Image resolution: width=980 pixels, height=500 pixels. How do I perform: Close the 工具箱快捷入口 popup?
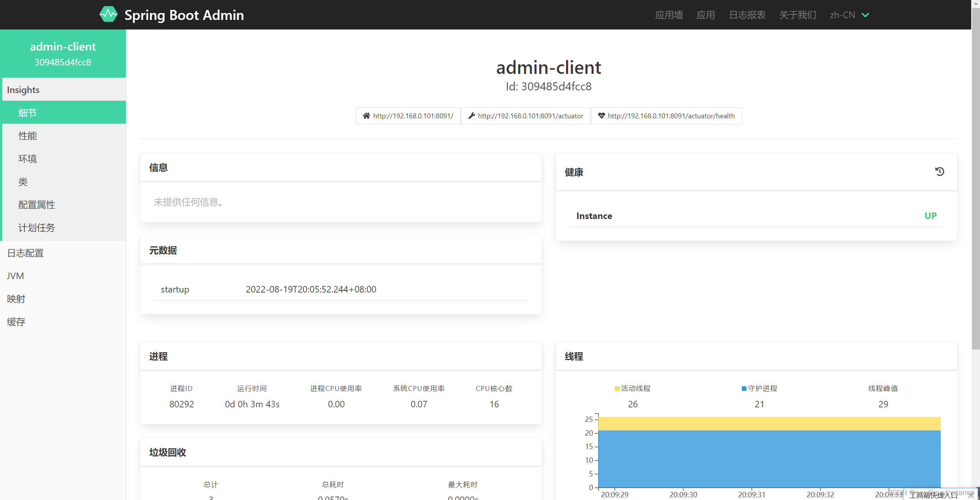(971, 495)
